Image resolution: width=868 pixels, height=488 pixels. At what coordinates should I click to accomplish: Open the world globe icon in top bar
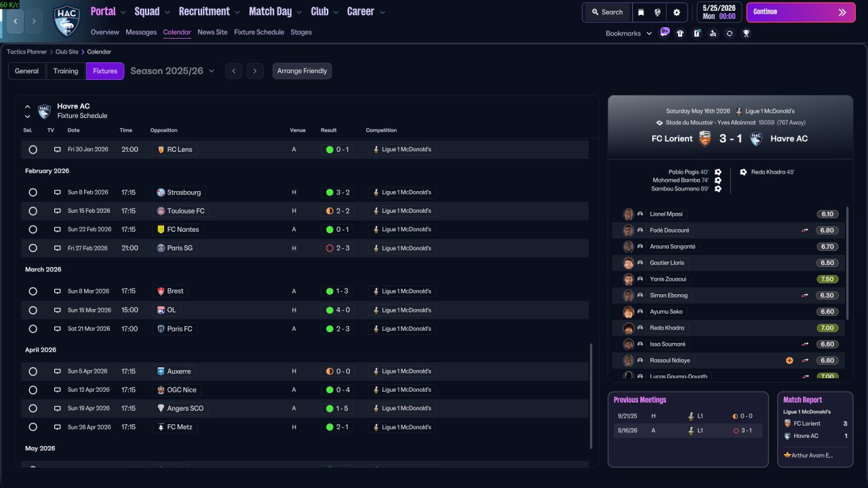(x=658, y=12)
